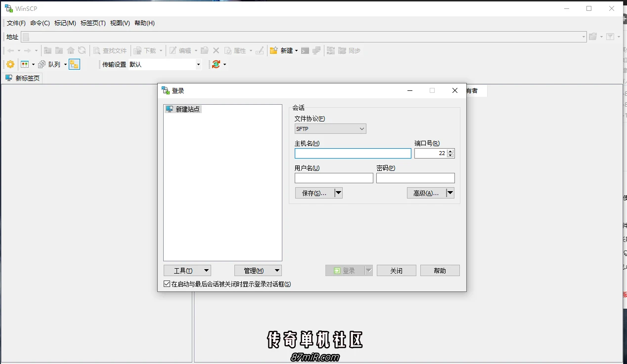Click the 关闭 button in login dialog
Image resolution: width=627 pixels, height=364 pixels.
(x=396, y=271)
